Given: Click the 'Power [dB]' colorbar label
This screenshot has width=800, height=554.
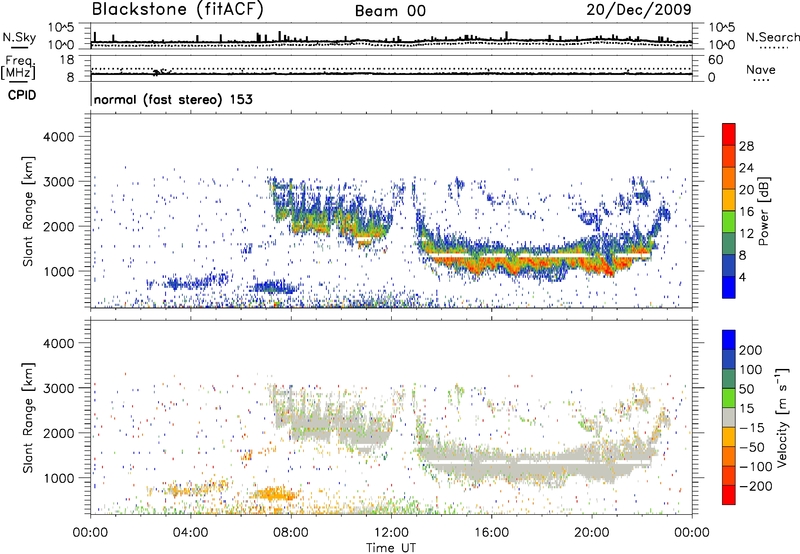Looking at the screenshot, I should (x=763, y=211).
